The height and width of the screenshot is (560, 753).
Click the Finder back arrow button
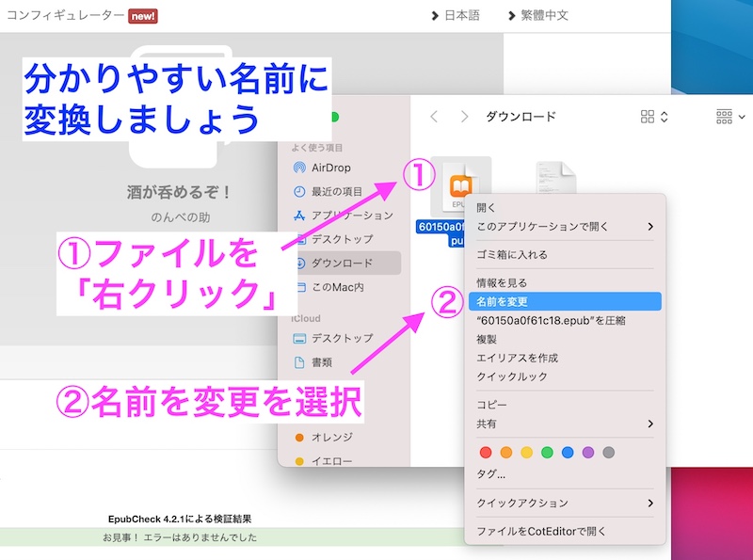point(434,117)
